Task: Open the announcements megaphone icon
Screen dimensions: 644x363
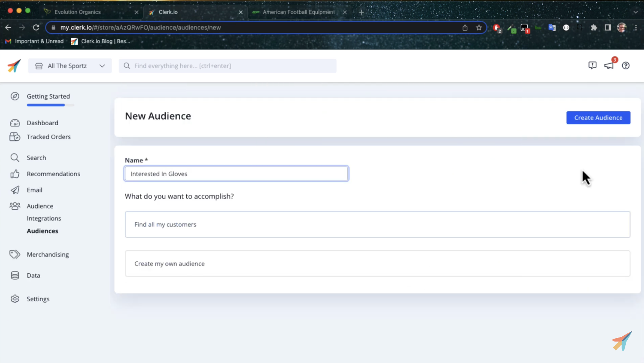Action: 609,65
